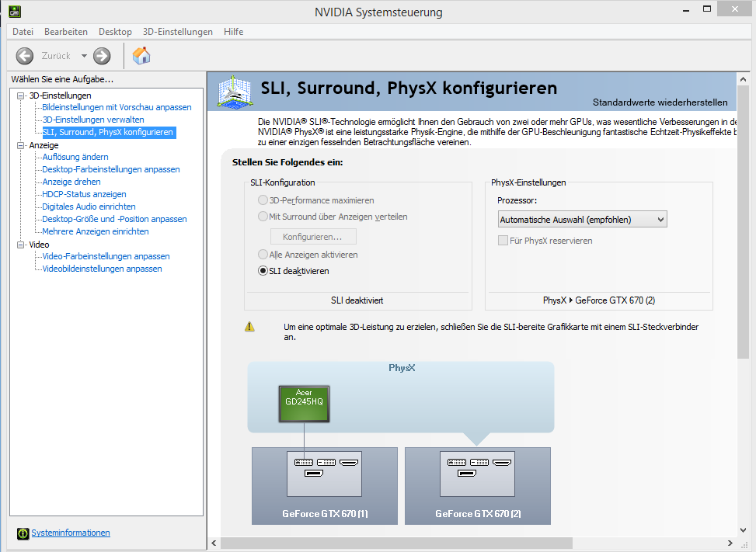Open Anzeige drehen
The width and height of the screenshot is (756, 552).
(71, 182)
